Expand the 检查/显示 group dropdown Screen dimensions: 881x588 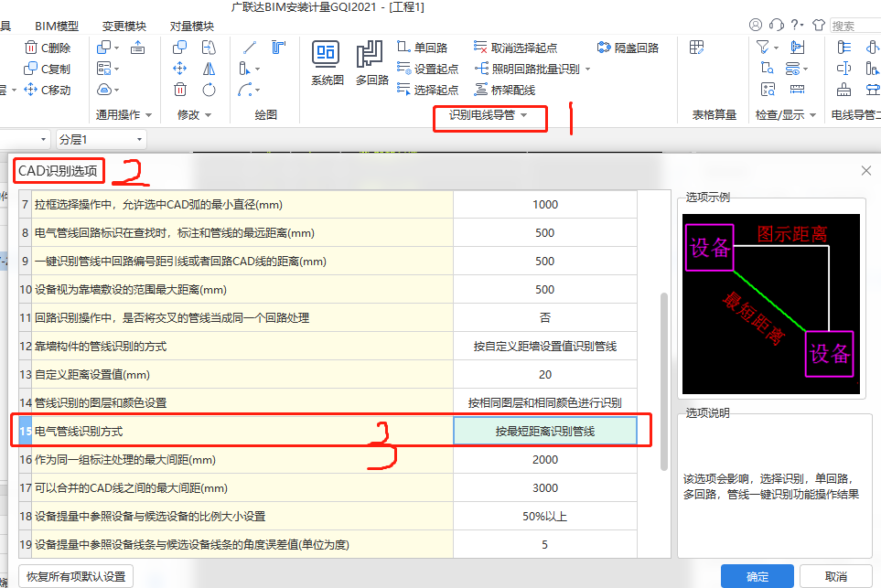[812, 115]
